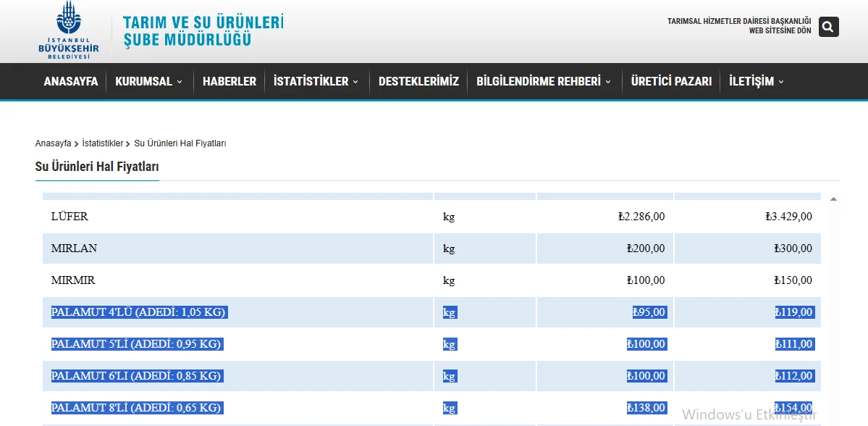Click PALAMUT 8'Lİ price ₺138,00
This screenshot has width=868, height=426.
click(646, 408)
